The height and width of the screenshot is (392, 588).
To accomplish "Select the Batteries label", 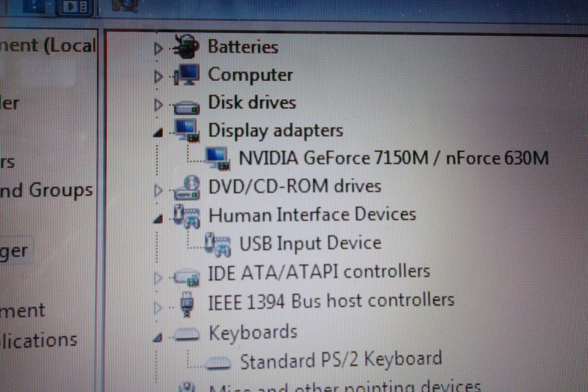I will point(243,47).
